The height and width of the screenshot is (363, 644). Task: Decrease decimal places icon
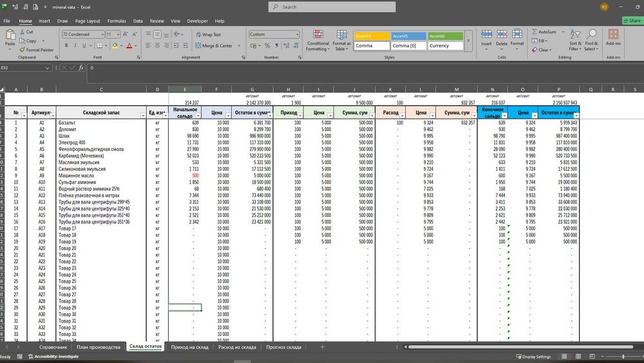coord(296,46)
